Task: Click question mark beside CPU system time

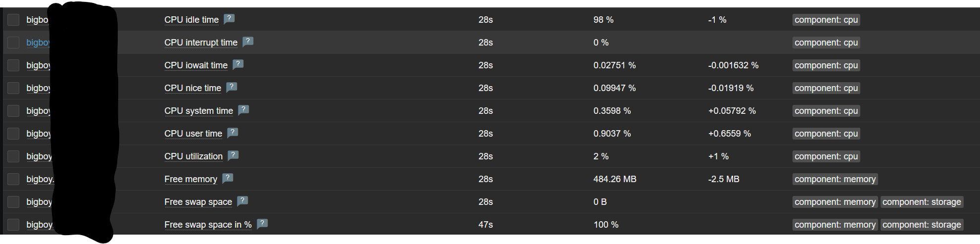Action: 243,110
